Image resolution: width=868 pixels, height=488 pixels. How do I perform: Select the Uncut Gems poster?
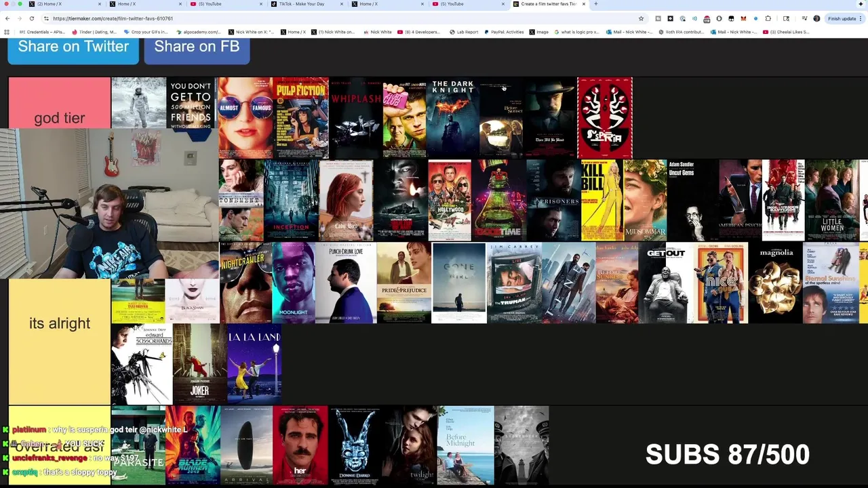coord(693,201)
